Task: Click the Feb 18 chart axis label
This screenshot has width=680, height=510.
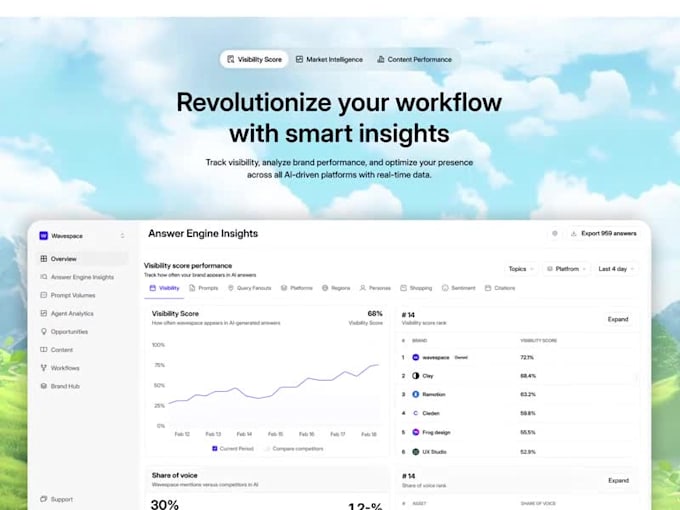Action: point(369,434)
